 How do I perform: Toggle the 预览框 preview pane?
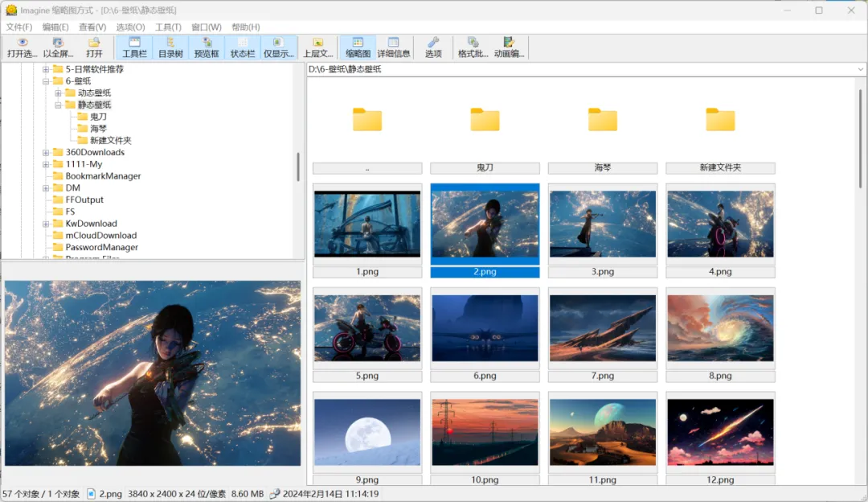(x=207, y=47)
